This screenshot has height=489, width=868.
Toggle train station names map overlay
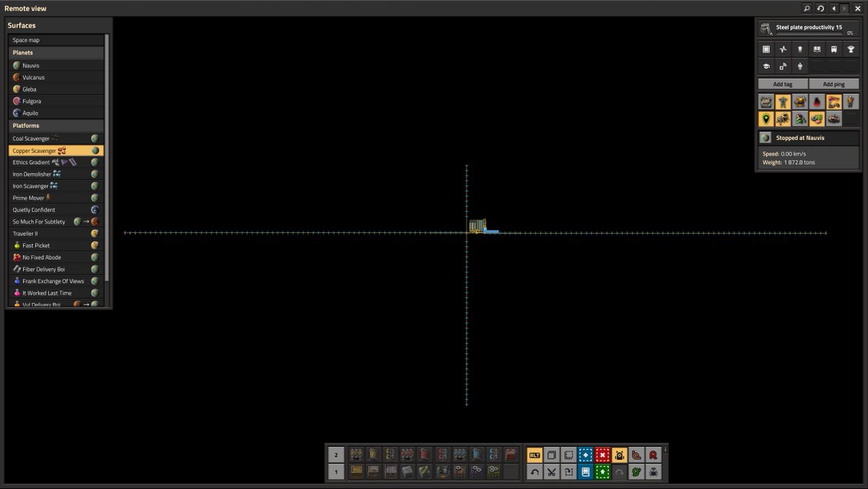[x=834, y=102]
